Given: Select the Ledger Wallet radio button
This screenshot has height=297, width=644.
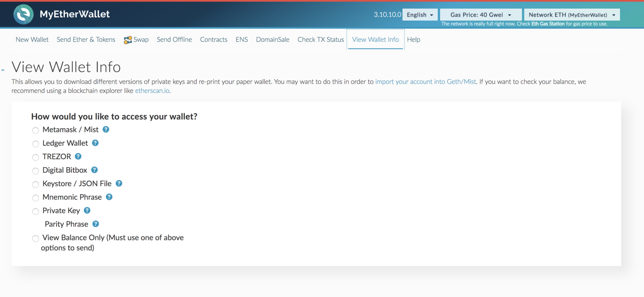Looking at the screenshot, I should point(35,144).
